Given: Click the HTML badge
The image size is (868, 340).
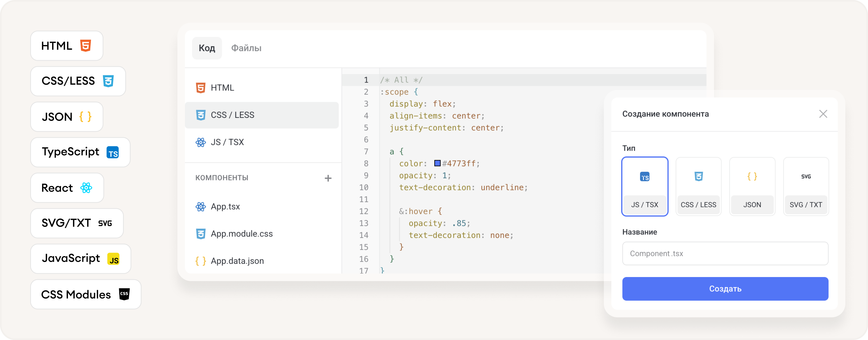Looking at the screenshot, I should [67, 46].
